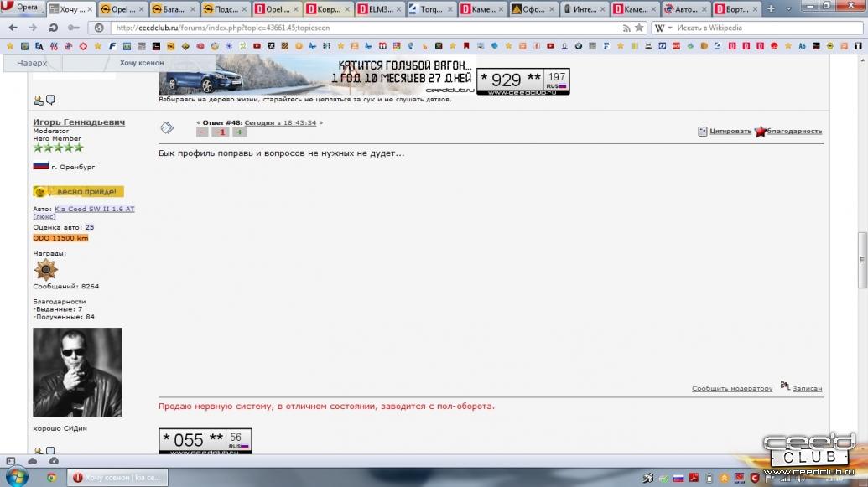868x487 pixels.
Task: Open the Windows Start button
Action: 17,477
